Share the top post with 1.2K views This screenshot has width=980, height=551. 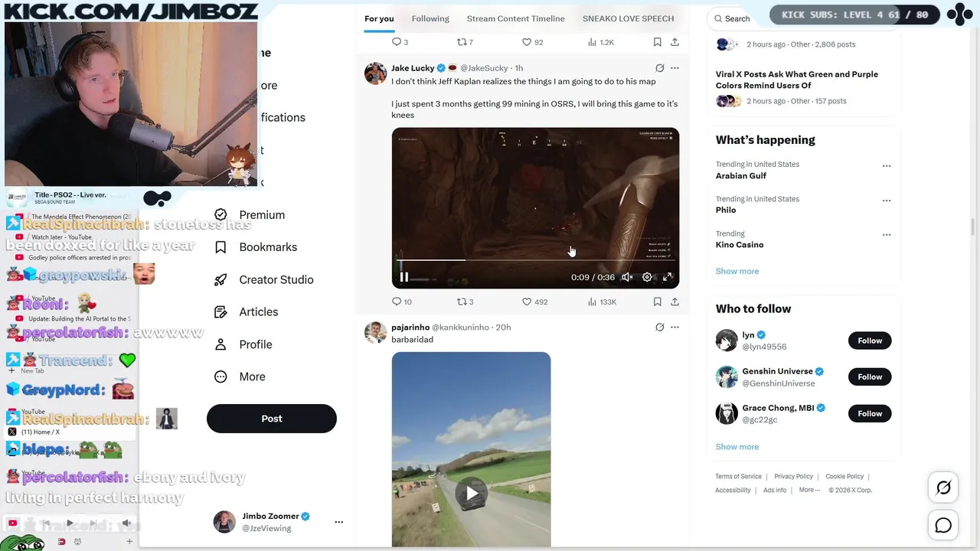pos(675,42)
